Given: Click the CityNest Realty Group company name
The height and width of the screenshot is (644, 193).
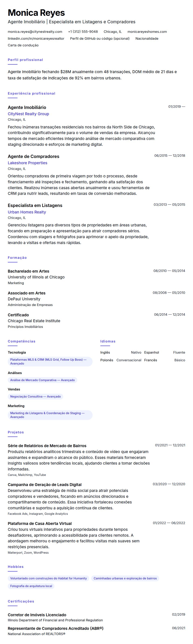Looking at the screenshot, I should coord(28,114).
